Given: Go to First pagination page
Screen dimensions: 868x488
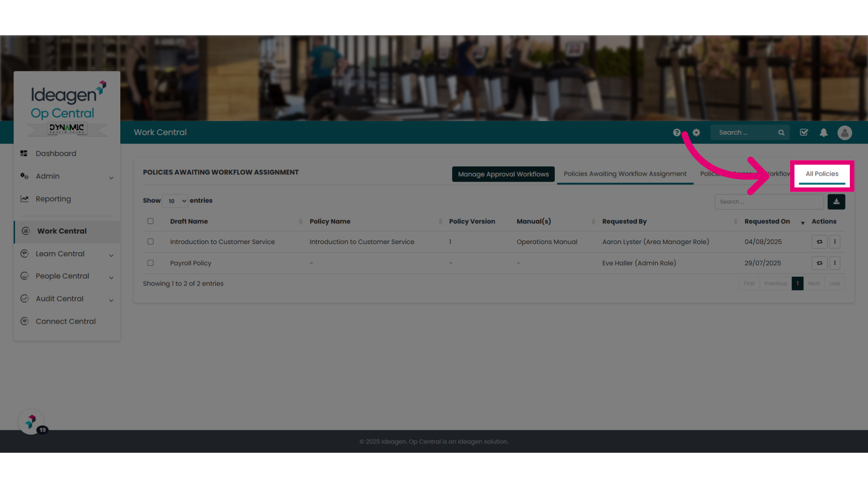Looking at the screenshot, I should (x=749, y=283).
